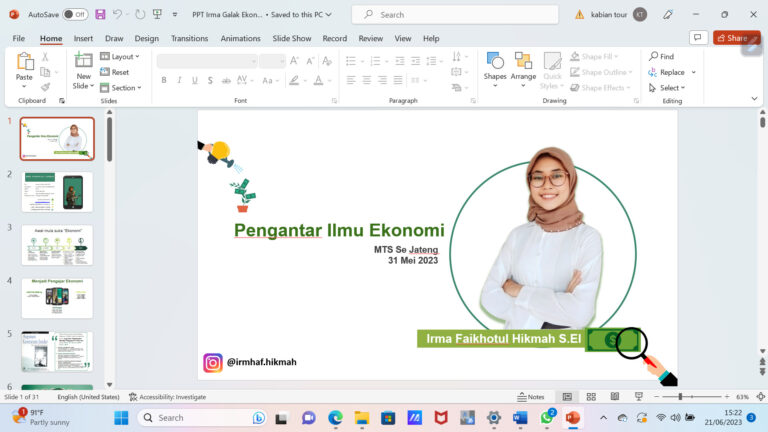Click the Share button
768x432 pixels.
[736, 38]
